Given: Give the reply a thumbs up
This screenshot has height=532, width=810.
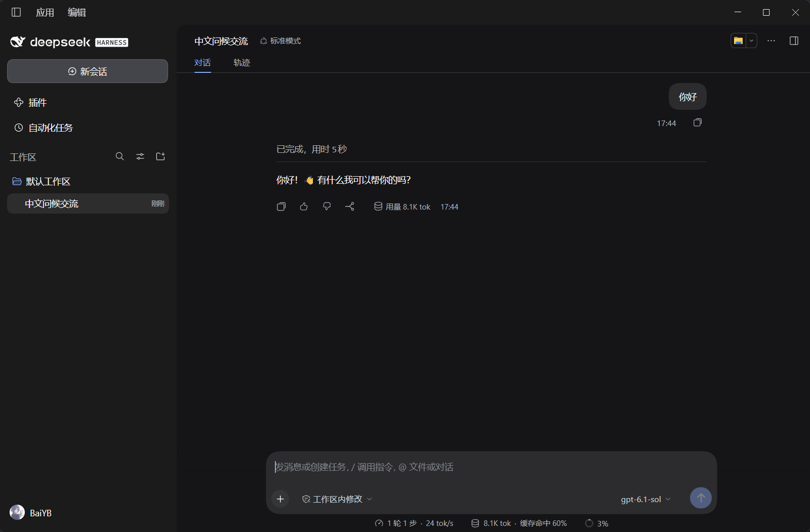Looking at the screenshot, I should [x=304, y=207].
